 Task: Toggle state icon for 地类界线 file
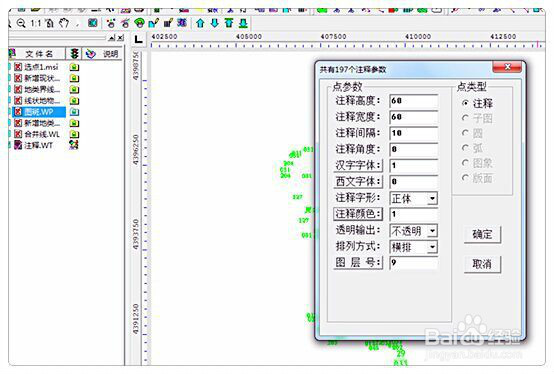coord(74,89)
